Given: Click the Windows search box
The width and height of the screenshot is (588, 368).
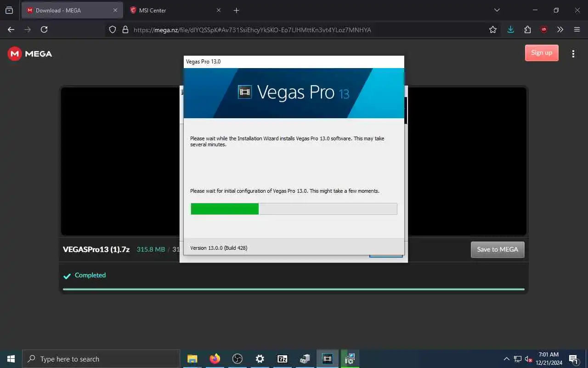Looking at the screenshot, I should click(x=101, y=359).
